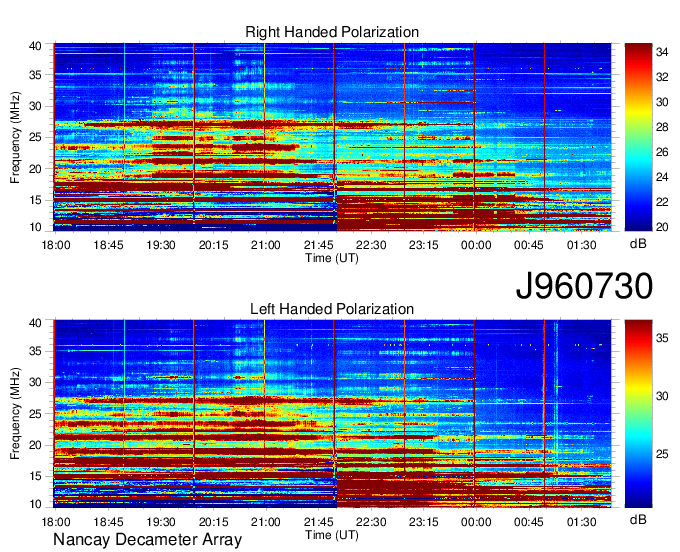The width and height of the screenshot is (680, 552).
Task: Click 'Time (UT)' label under Left Handed plot
Action: pos(332,535)
